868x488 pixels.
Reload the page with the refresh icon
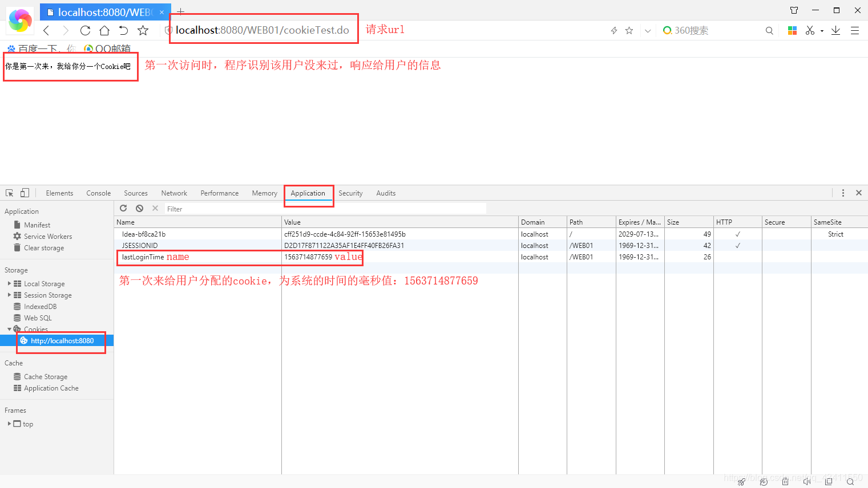tap(85, 30)
